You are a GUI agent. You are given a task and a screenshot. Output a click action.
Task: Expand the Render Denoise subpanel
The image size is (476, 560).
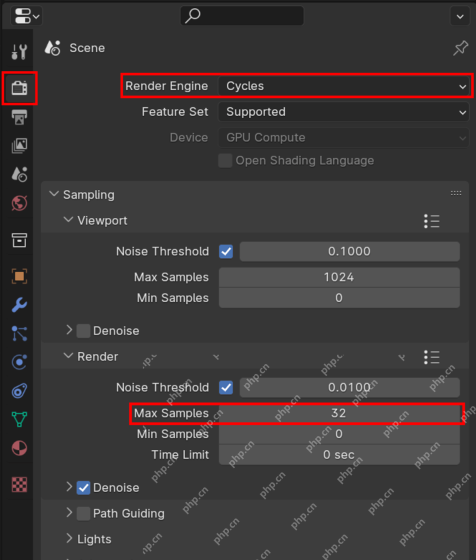coord(69,487)
